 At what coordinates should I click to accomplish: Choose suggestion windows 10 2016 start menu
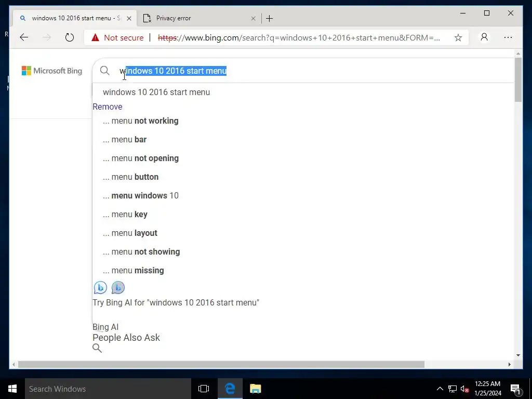156,92
